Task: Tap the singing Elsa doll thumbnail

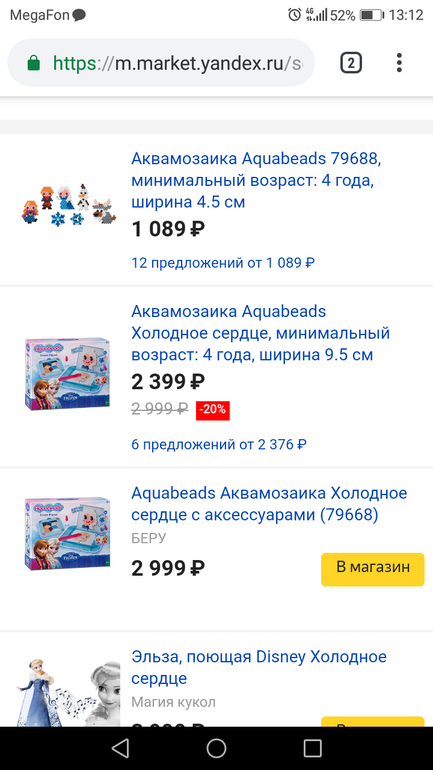Action: pyautogui.click(x=68, y=691)
